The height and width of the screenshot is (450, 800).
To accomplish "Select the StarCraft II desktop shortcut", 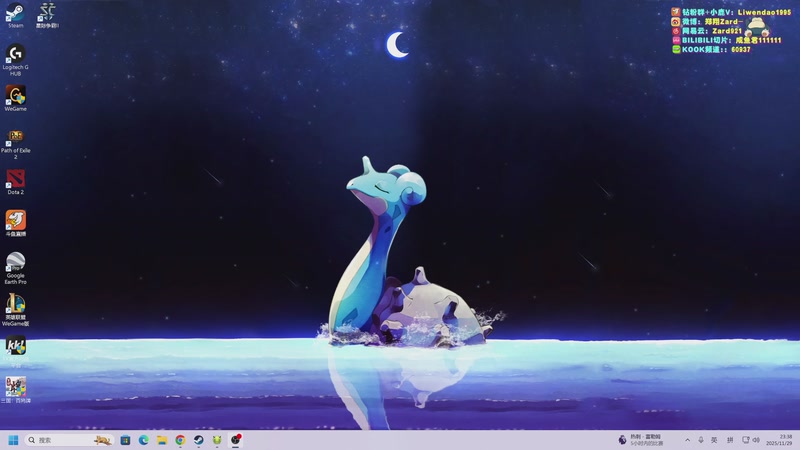I will (47, 16).
